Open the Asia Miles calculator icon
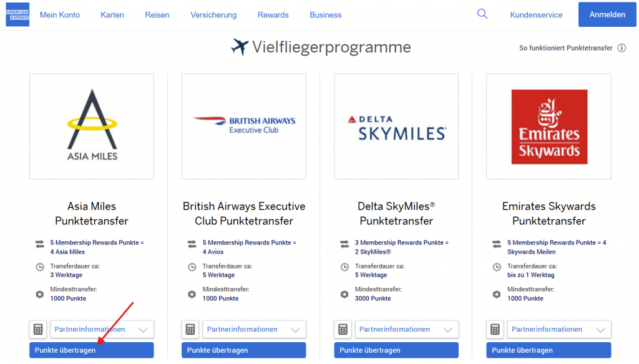The height and width of the screenshot is (364, 639). point(38,329)
